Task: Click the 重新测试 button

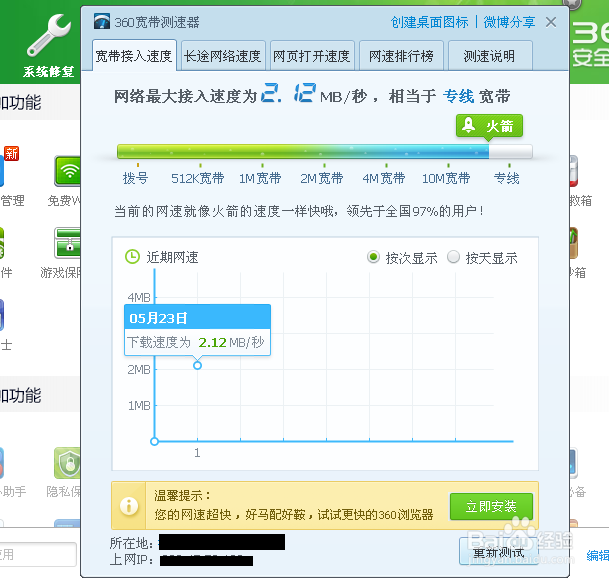Action: tap(499, 552)
